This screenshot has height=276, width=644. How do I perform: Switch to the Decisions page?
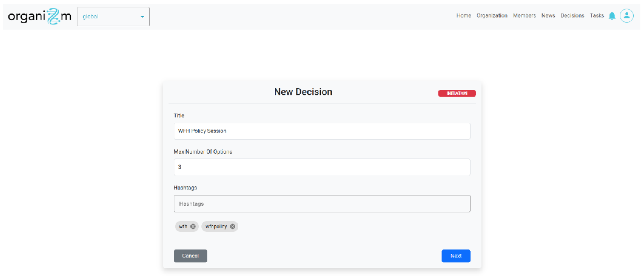[572, 15]
